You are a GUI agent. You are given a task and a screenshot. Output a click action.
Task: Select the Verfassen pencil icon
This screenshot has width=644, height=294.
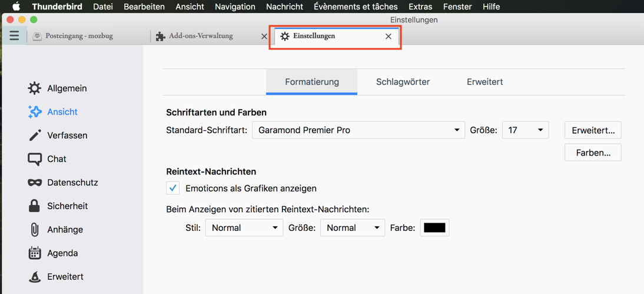(x=35, y=136)
